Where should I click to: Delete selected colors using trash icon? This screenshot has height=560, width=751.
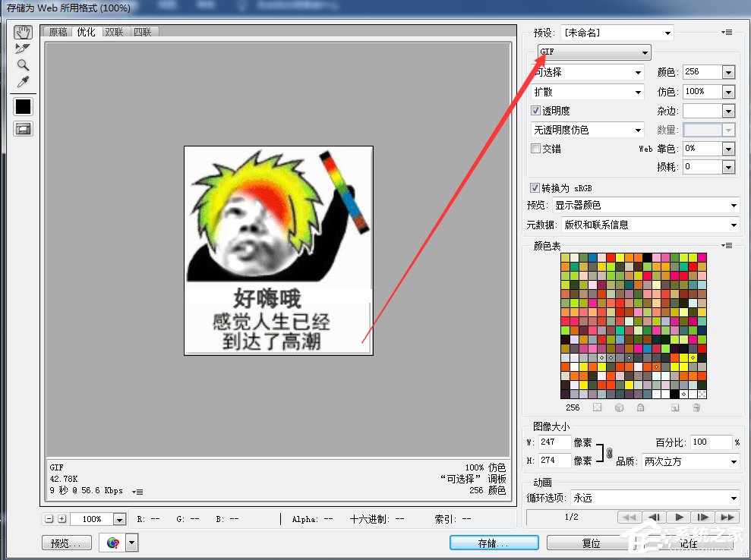[x=696, y=407]
